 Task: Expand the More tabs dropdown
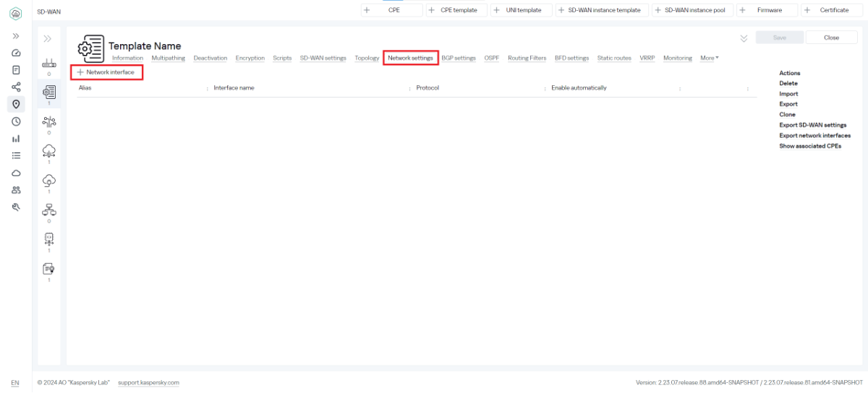pyautogui.click(x=710, y=58)
